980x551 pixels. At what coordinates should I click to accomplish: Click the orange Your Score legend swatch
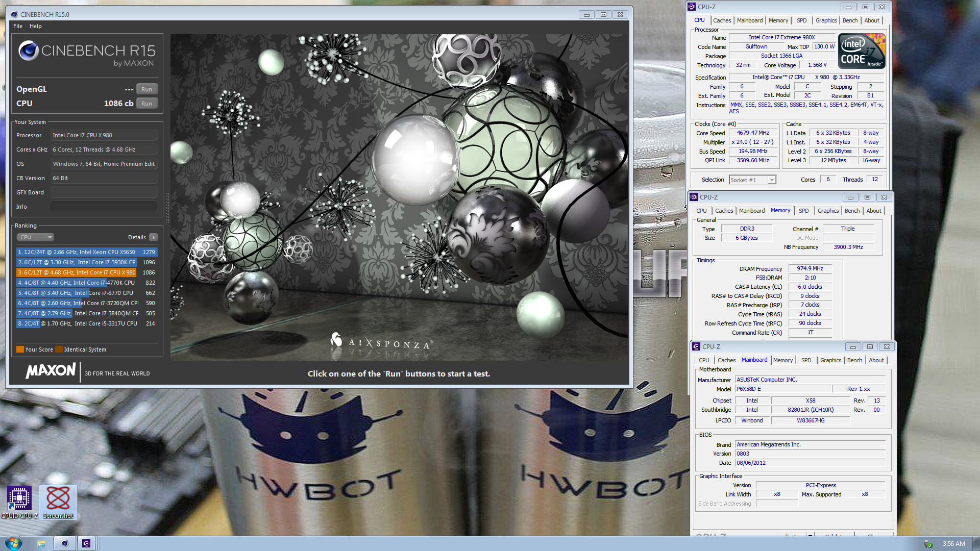coord(20,349)
